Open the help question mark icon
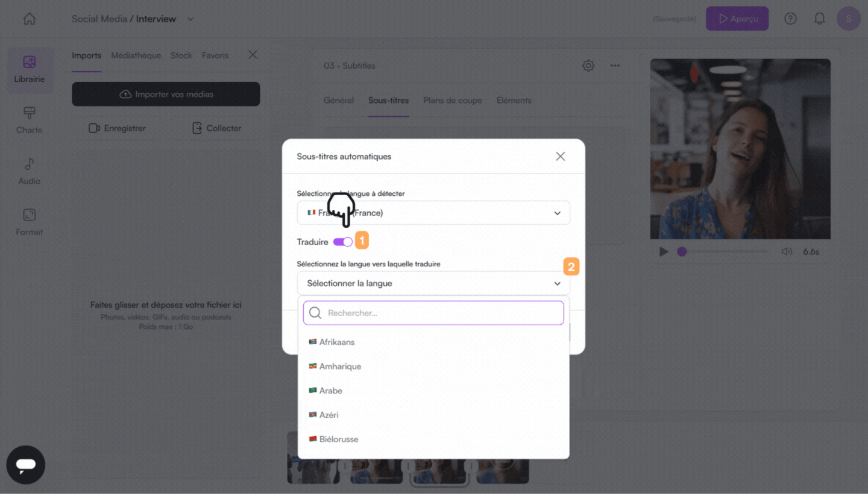868x494 pixels. point(790,19)
